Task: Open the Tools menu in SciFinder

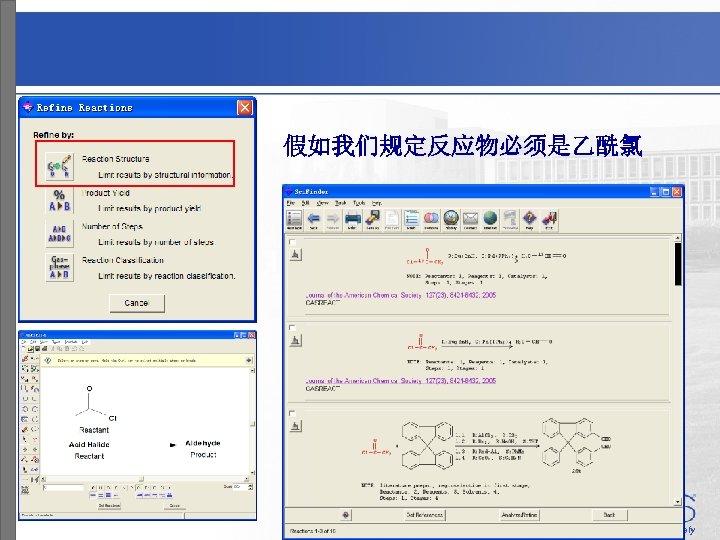Action: point(359,203)
